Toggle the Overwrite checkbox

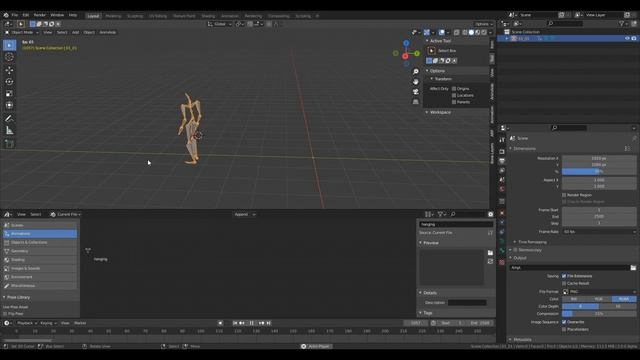click(564, 322)
